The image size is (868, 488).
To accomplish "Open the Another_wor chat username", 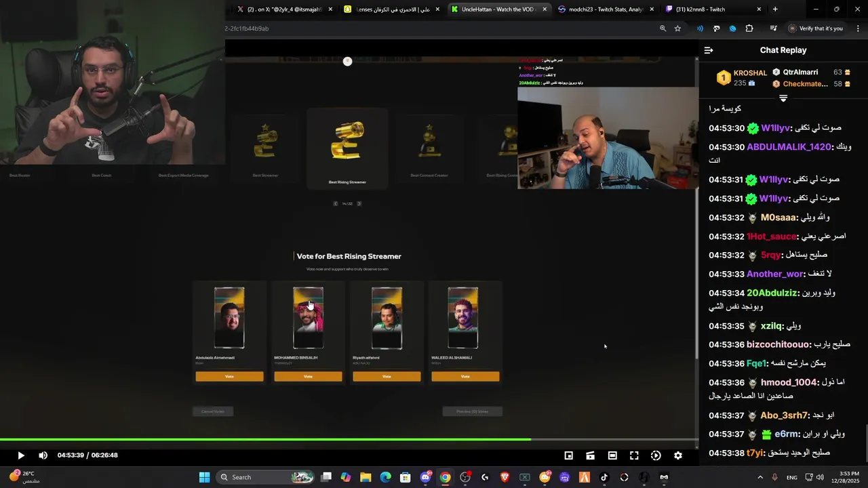I will [x=774, y=274].
